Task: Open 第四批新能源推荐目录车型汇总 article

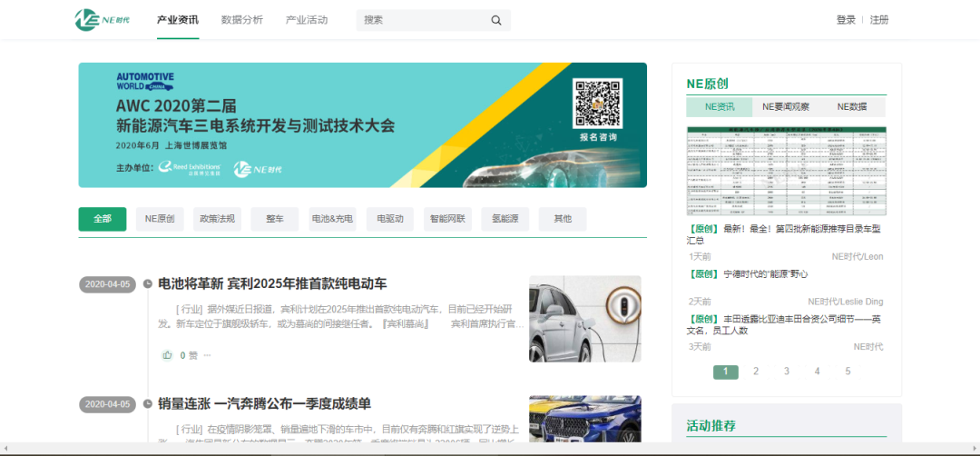Action: [x=784, y=234]
